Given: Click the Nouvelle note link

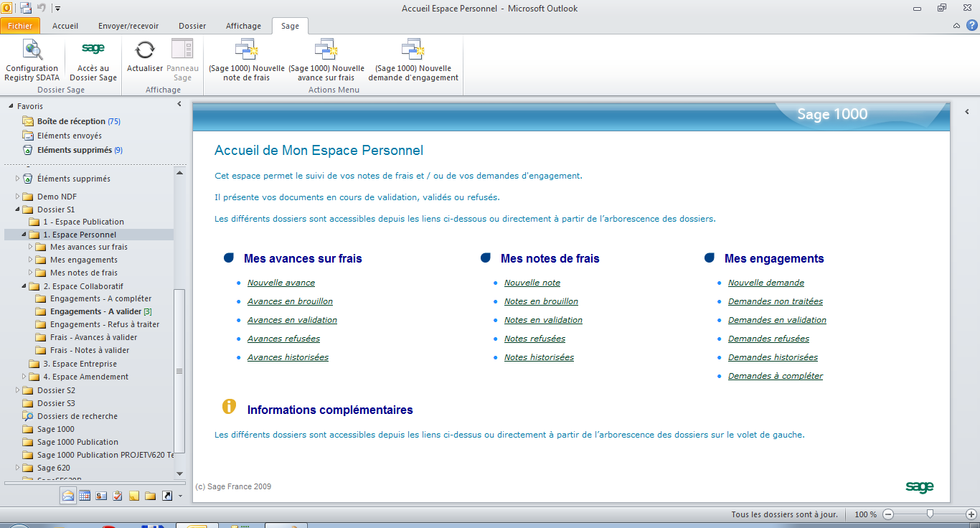Looking at the screenshot, I should click(x=532, y=283).
